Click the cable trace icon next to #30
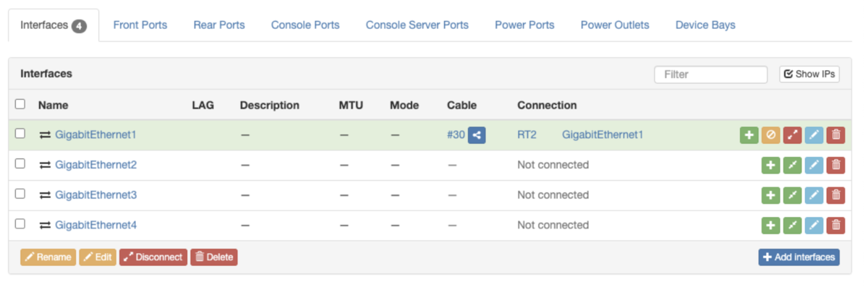Viewport: 868px width, 287px height. (x=477, y=134)
